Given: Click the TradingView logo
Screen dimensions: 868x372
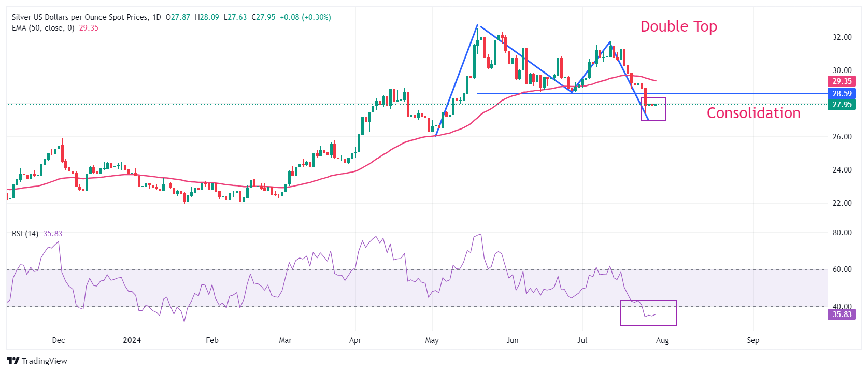Looking at the screenshot, I should click(37, 361).
